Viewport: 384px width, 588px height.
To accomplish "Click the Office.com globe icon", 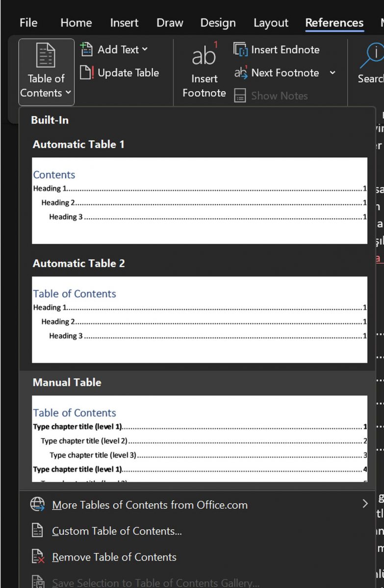I will point(38,505).
